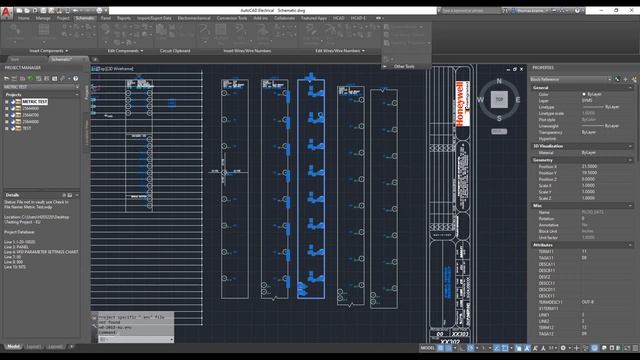Collapse the Geometry section in Properties
The image size is (640, 360).
630,160
